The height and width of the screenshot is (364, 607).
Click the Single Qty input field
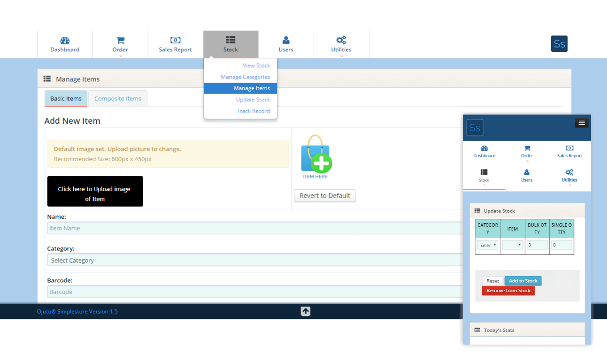[561, 245]
